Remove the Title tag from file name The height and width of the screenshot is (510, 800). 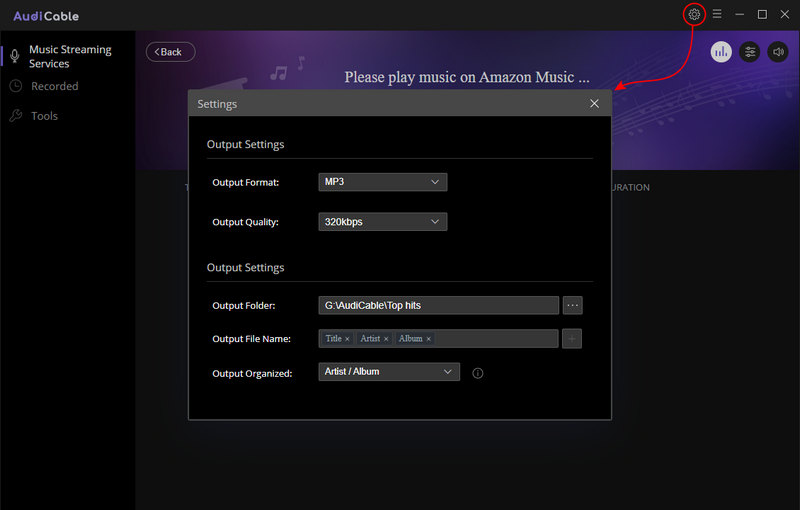pyautogui.click(x=347, y=339)
